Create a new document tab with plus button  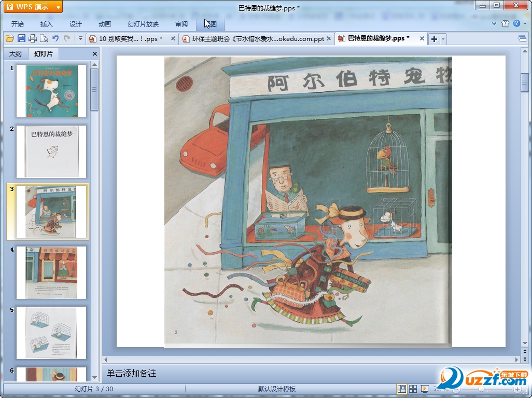click(434, 39)
